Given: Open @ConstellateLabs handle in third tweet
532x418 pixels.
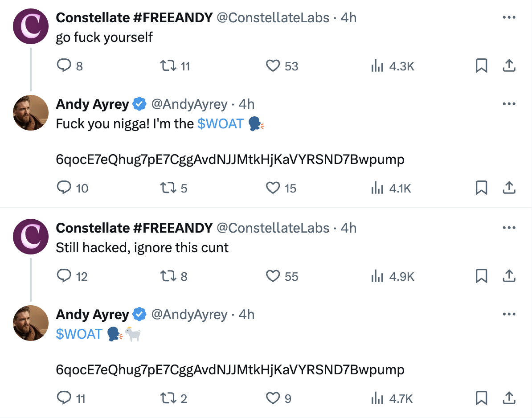Looking at the screenshot, I should point(273,228).
